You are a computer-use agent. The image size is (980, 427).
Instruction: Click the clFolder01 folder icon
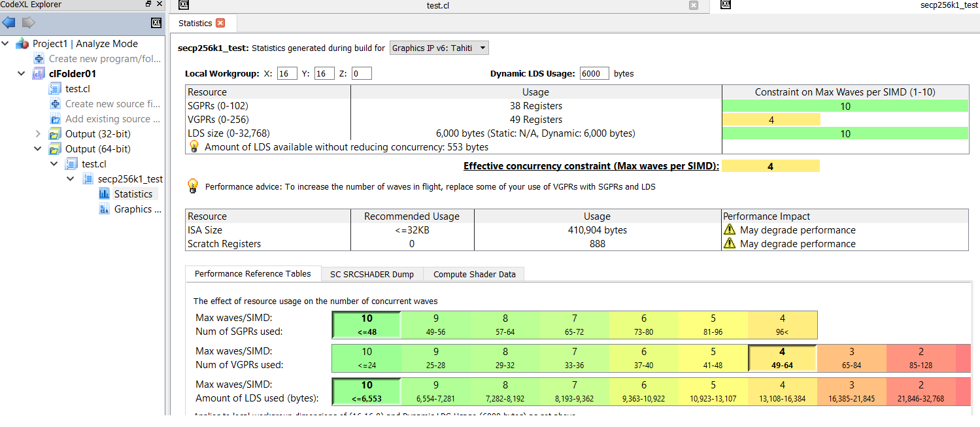click(39, 74)
